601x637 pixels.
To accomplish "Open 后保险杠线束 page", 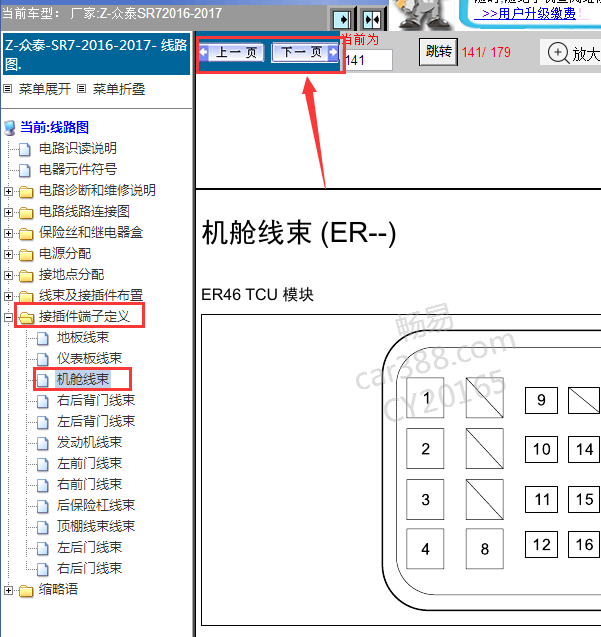I will 96,505.
